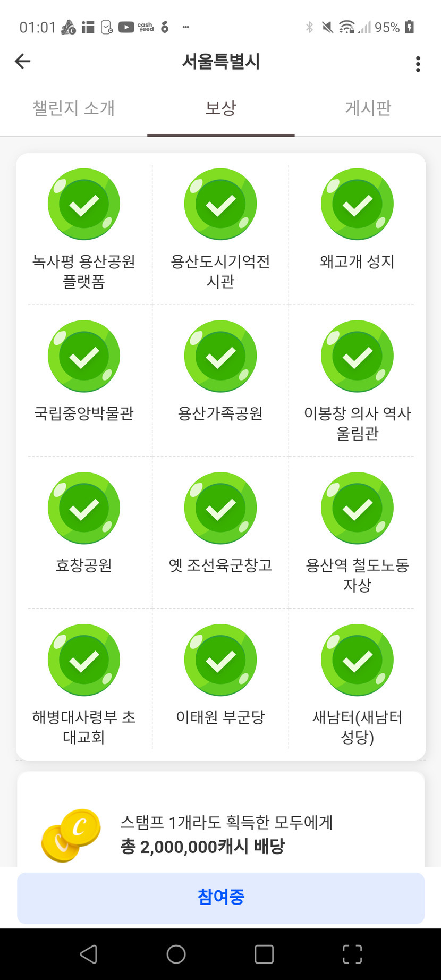Image resolution: width=441 pixels, height=980 pixels.
Task: Select the 왜고개 성지 stamp
Action: 357,205
